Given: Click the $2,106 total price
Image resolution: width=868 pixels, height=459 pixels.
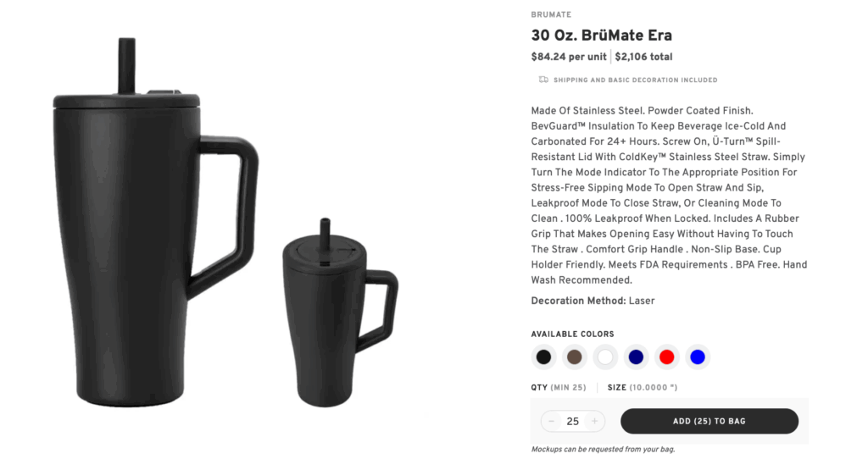Looking at the screenshot, I should click(643, 57).
